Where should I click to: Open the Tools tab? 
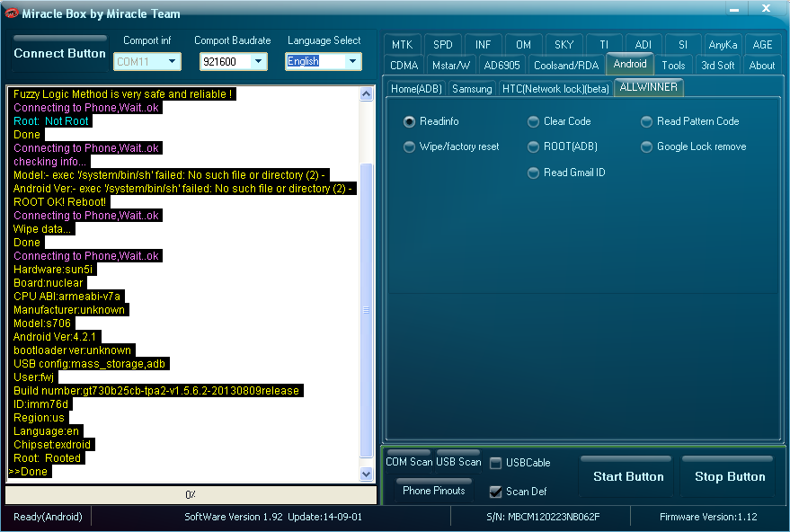coord(673,66)
